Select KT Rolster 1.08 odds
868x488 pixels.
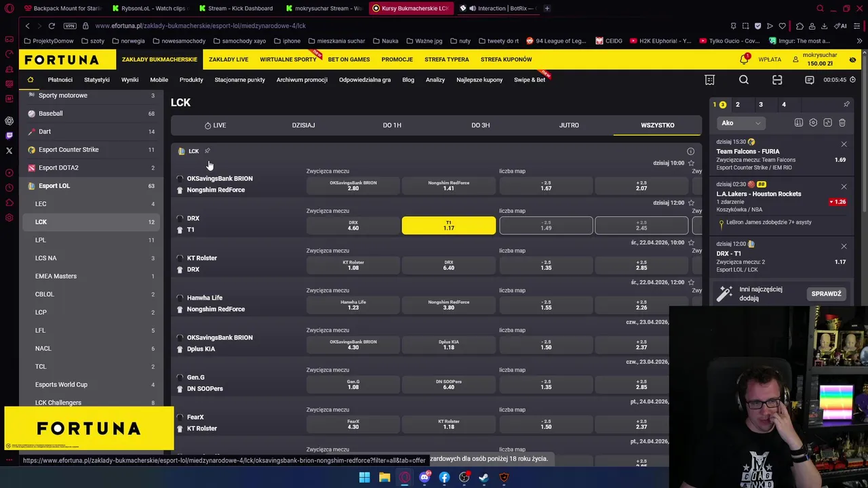(353, 265)
